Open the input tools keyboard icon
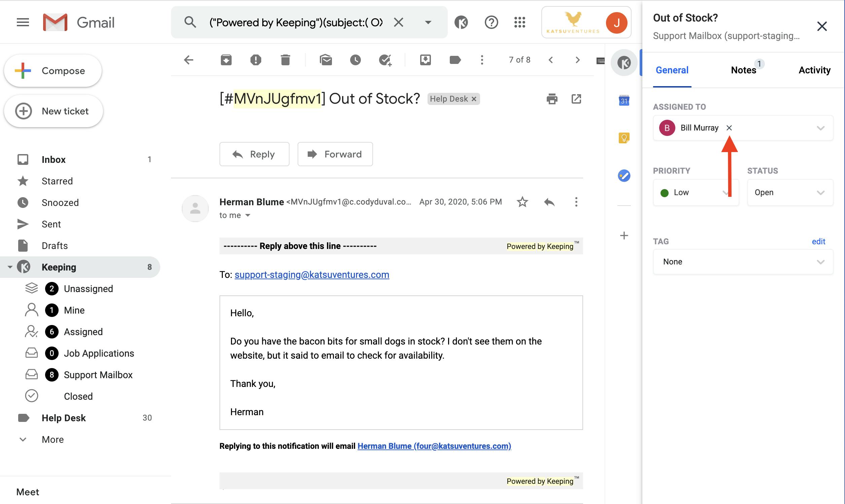The width and height of the screenshot is (845, 504). pos(600,61)
